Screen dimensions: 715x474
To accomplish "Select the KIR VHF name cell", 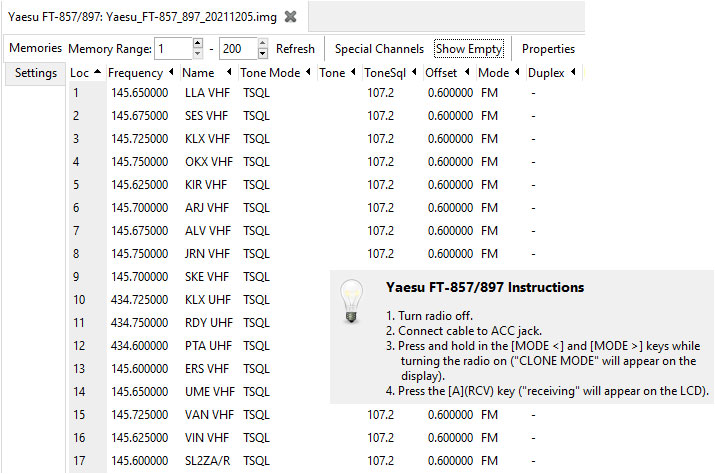I will point(206,185).
